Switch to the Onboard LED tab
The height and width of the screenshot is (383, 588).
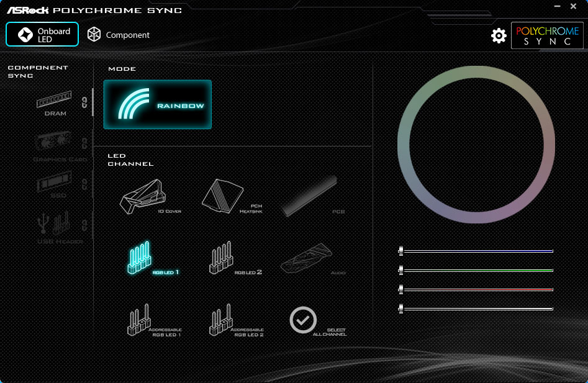pyautogui.click(x=42, y=35)
